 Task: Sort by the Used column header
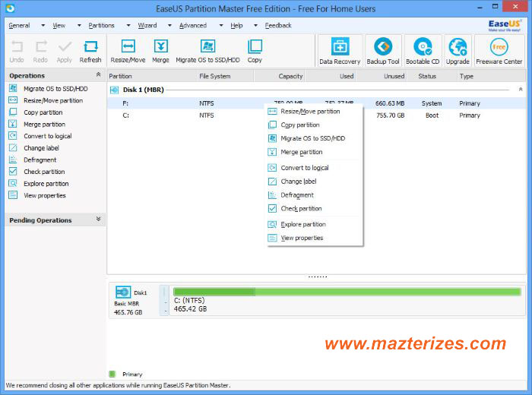point(330,76)
